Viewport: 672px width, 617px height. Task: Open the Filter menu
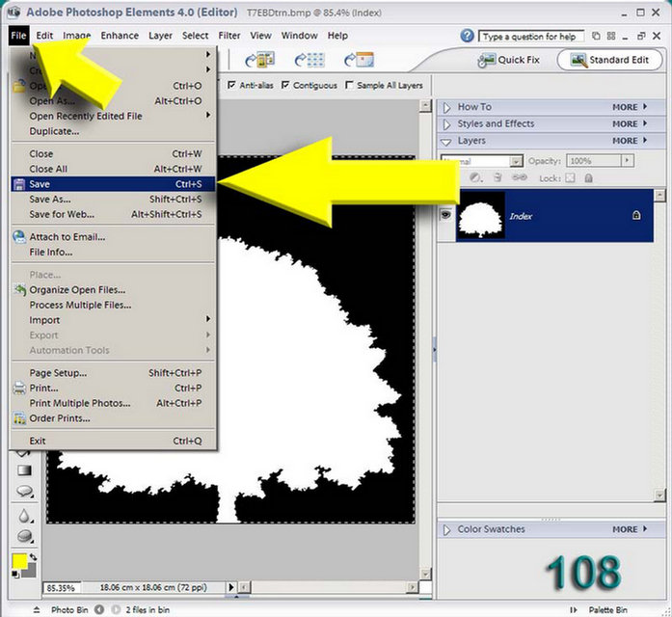coord(229,36)
